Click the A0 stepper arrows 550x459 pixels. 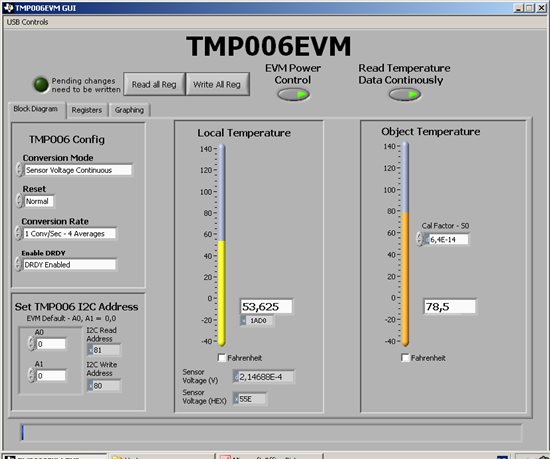pyautogui.click(x=32, y=344)
